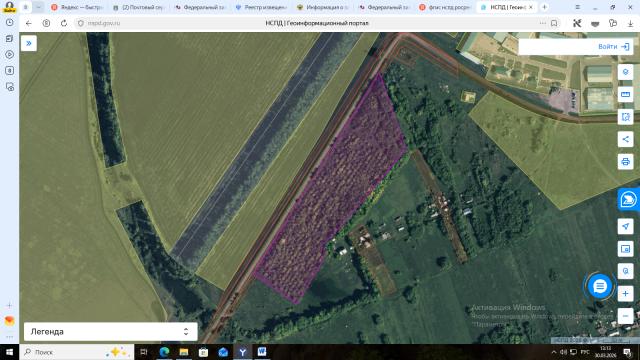This screenshot has height=360, width=640.
Task: Zoom out the map with minus
Action: tap(625, 316)
